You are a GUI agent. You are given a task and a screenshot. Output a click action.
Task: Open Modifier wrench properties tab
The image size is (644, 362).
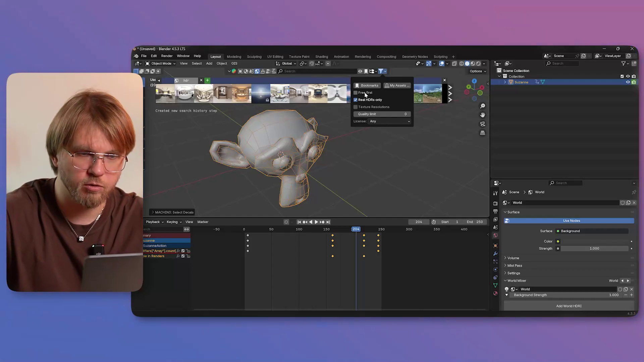coord(495,254)
